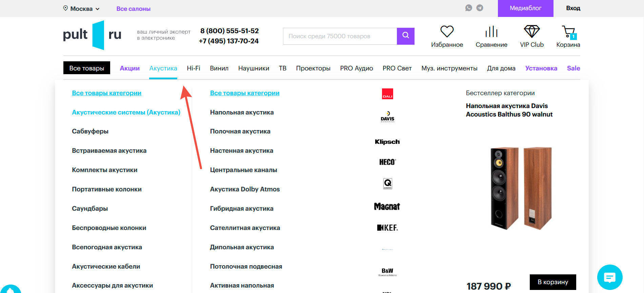Select the KEF brand logo
Viewport: 644px width, 293px height.
387,228
